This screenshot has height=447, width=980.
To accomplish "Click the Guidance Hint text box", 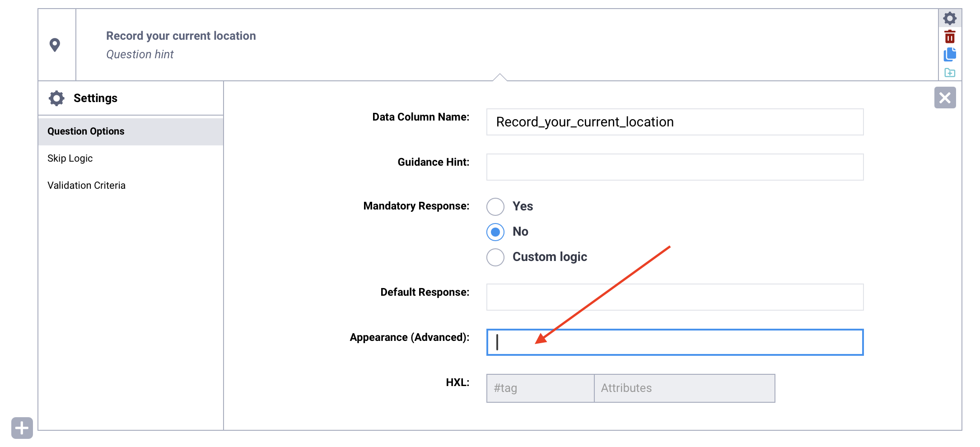I will (x=675, y=167).
